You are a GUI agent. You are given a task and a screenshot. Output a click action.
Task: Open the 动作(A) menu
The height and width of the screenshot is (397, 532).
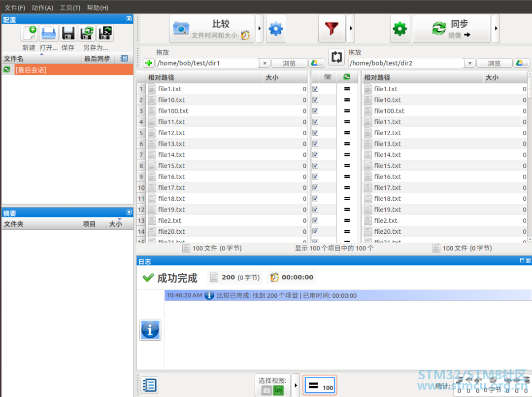click(x=42, y=7)
